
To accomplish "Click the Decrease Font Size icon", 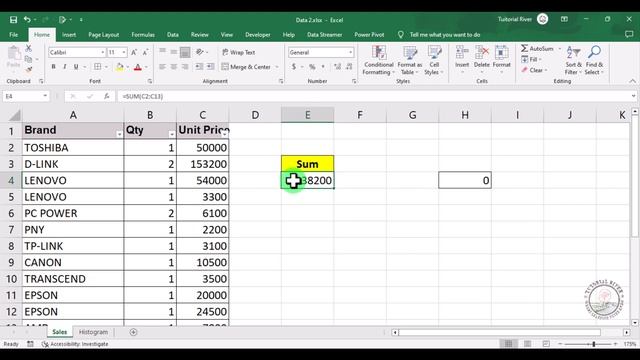I will pyautogui.click(x=145, y=52).
